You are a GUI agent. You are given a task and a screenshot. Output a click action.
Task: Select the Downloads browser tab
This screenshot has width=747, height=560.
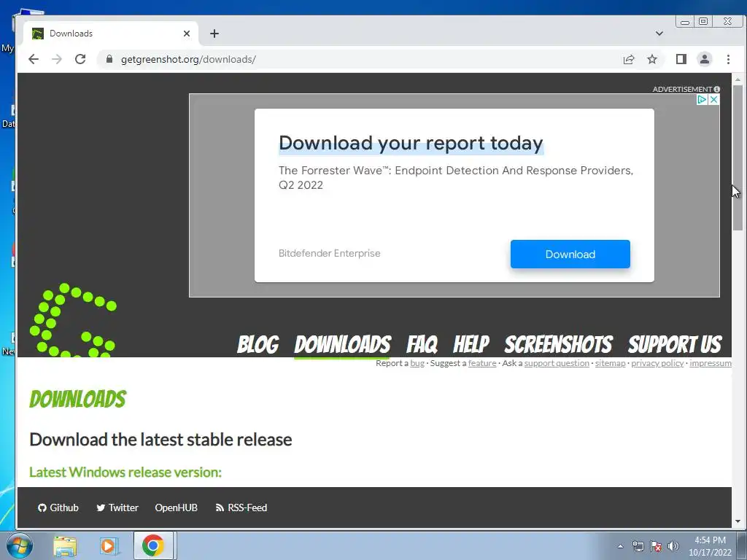coord(111,34)
